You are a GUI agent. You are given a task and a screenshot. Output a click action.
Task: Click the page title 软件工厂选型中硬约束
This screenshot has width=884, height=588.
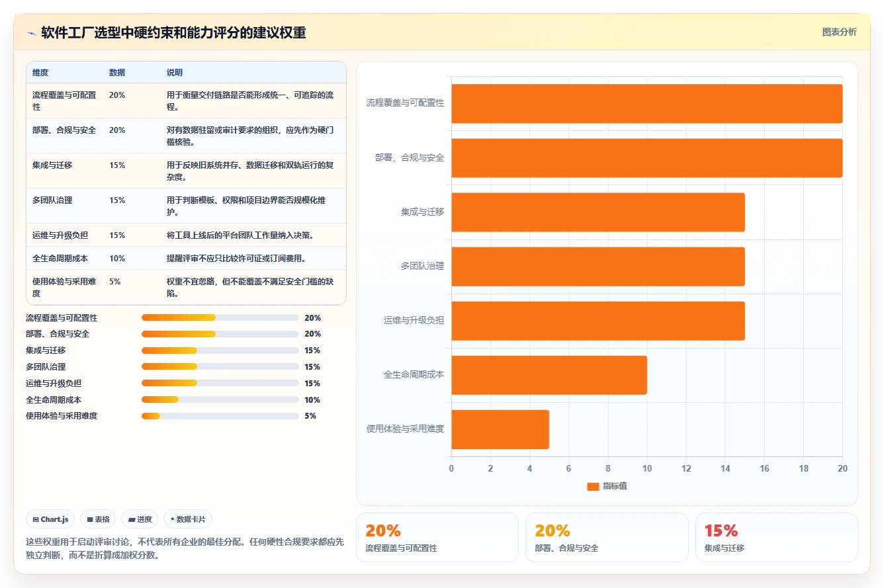point(173,33)
